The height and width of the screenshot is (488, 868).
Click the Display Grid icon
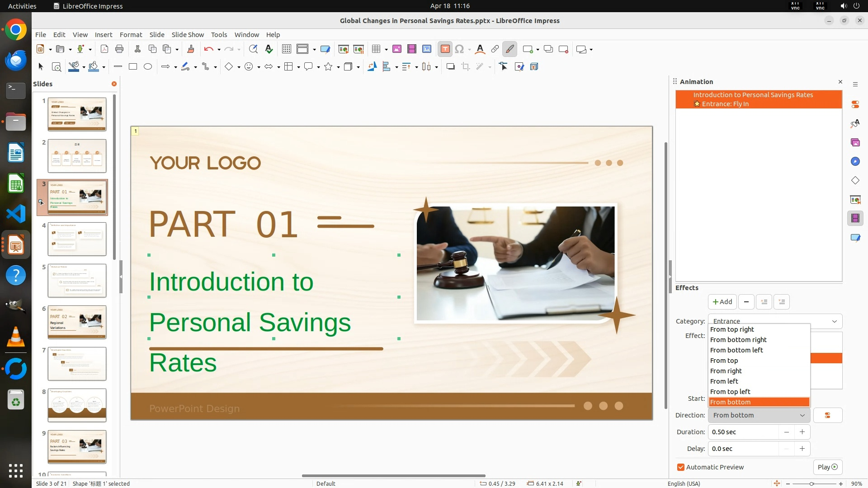pyautogui.click(x=286, y=49)
